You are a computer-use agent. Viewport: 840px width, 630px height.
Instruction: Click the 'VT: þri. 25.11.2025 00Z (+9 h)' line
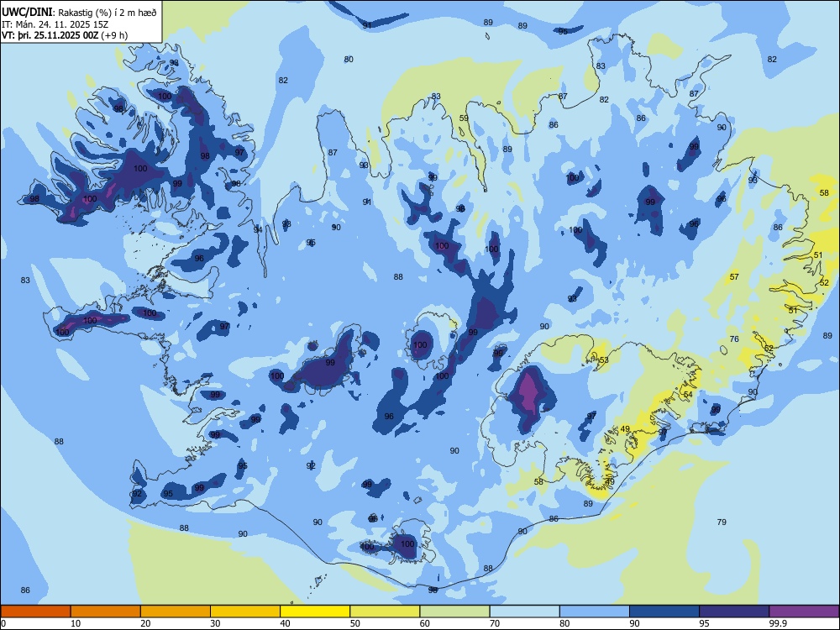[x=65, y=35]
